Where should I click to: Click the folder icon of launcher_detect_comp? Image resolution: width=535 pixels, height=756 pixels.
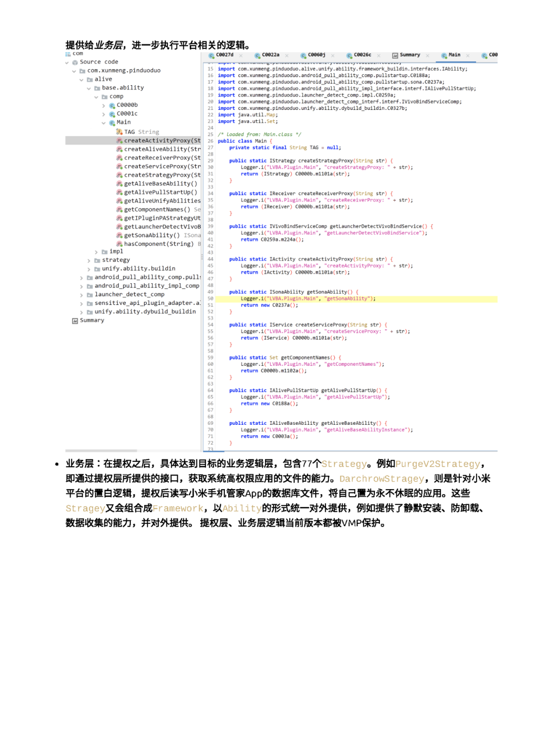(x=90, y=295)
